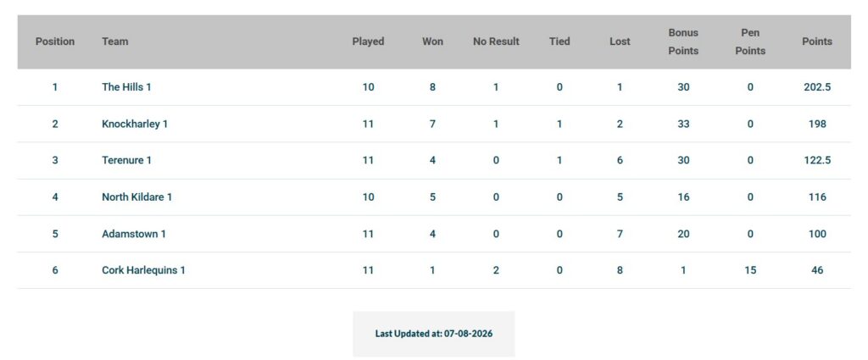The width and height of the screenshot is (868, 360).
Task: Click Cork Harlequins penalty points value 15
Action: (750, 270)
